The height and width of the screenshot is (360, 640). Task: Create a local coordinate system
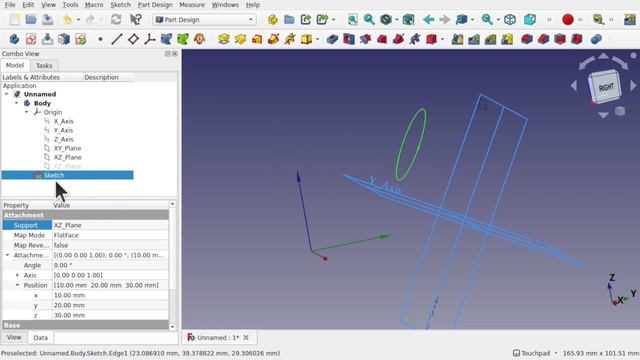point(150,39)
